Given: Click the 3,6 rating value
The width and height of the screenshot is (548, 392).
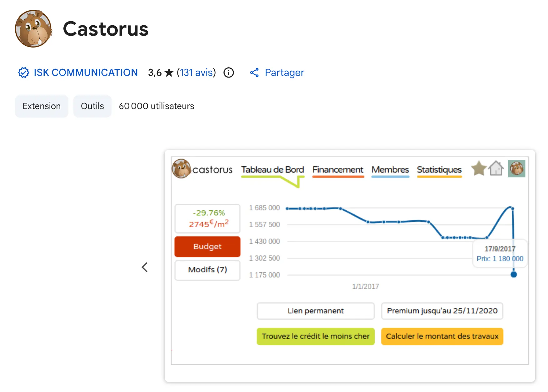Looking at the screenshot, I should [x=155, y=73].
